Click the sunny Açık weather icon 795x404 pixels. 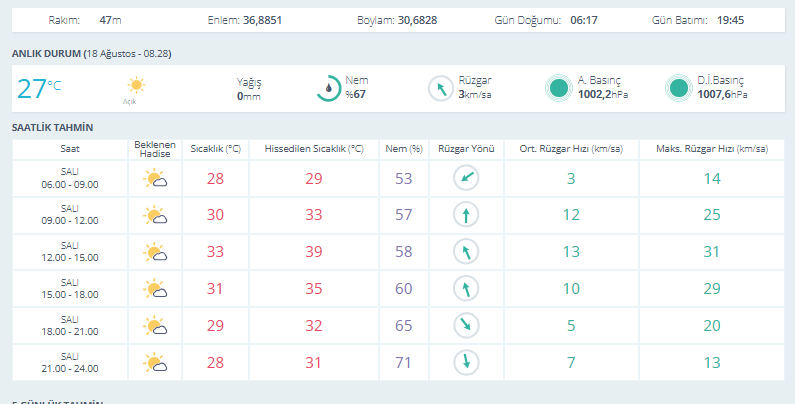[x=136, y=85]
